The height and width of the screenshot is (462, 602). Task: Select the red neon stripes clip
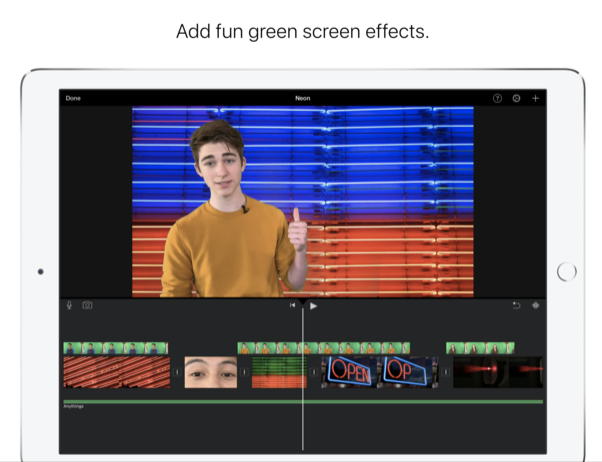click(117, 372)
